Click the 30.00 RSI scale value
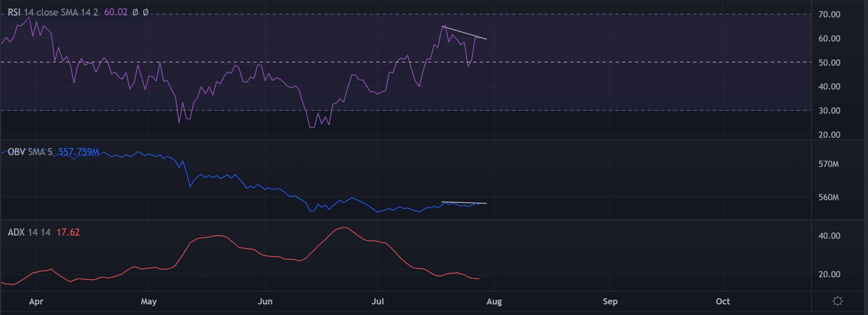 coord(829,111)
